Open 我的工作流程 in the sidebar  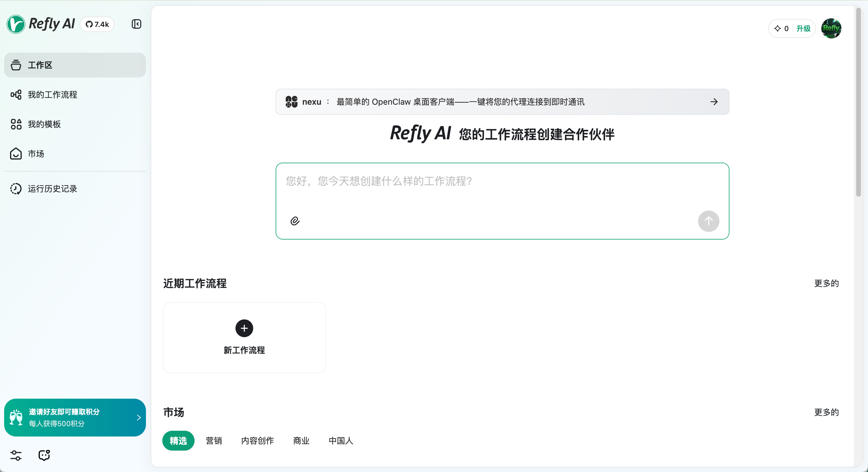(75, 95)
